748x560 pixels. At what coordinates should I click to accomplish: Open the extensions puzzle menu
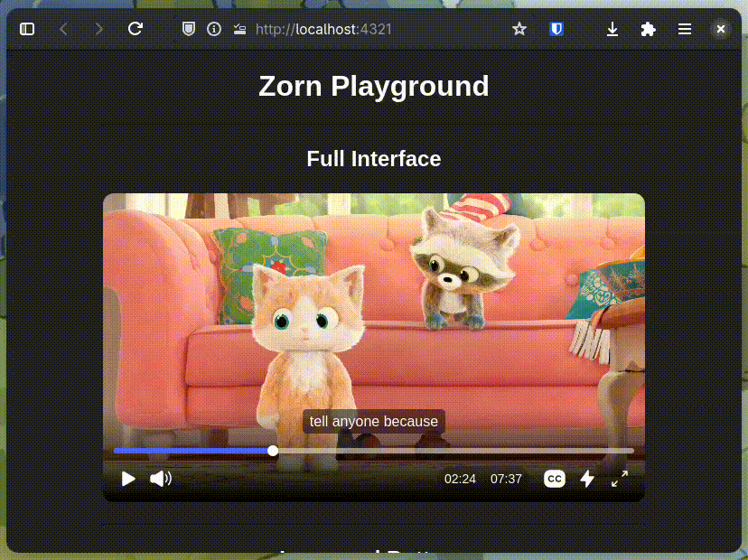tap(648, 29)
